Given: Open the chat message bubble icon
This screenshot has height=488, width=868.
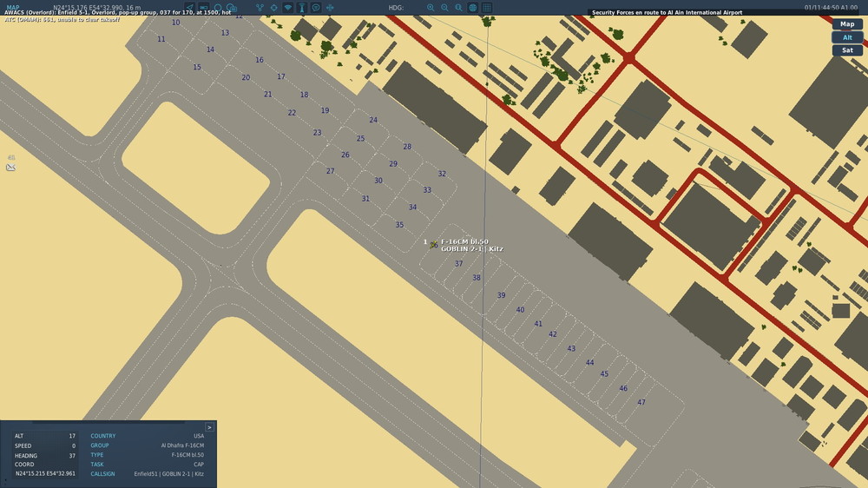Looking at the screenshot, I should click(316, 8).
